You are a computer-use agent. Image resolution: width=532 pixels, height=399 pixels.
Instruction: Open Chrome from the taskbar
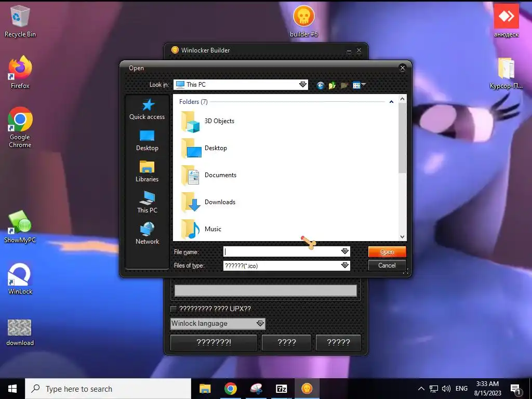[x=230, y=389]
